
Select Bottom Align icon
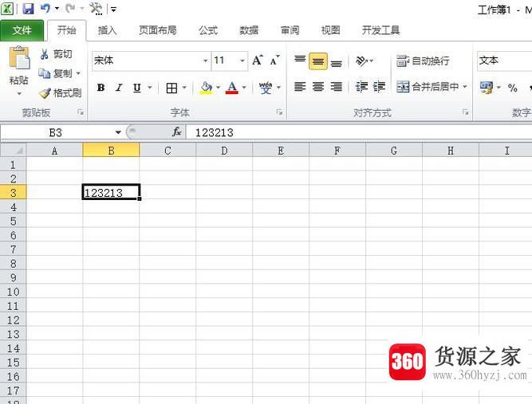click(337, 62)
